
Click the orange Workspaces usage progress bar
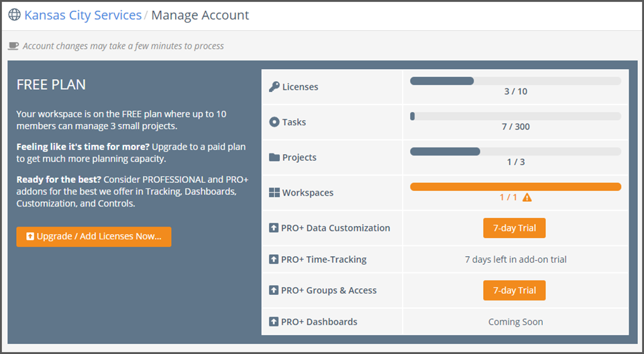515,186
